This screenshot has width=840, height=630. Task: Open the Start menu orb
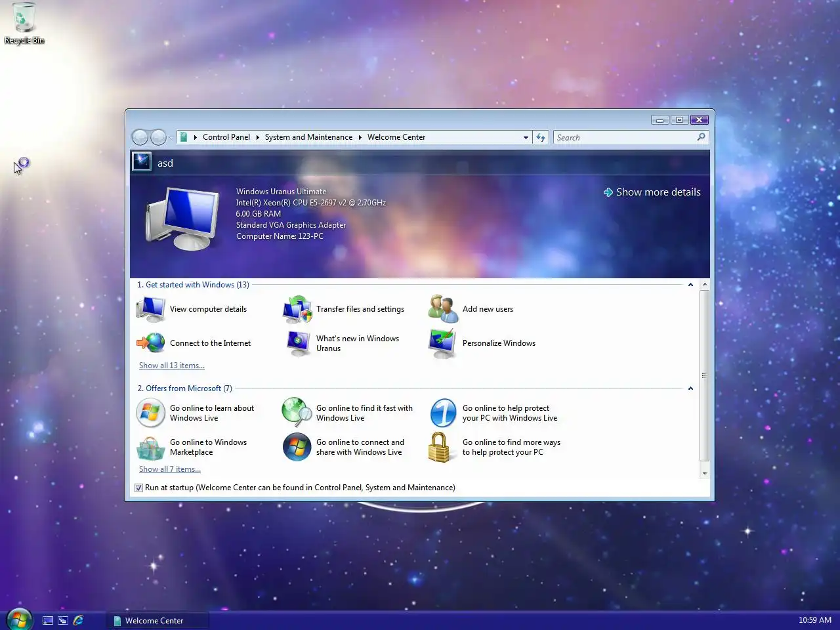(19, 619)
